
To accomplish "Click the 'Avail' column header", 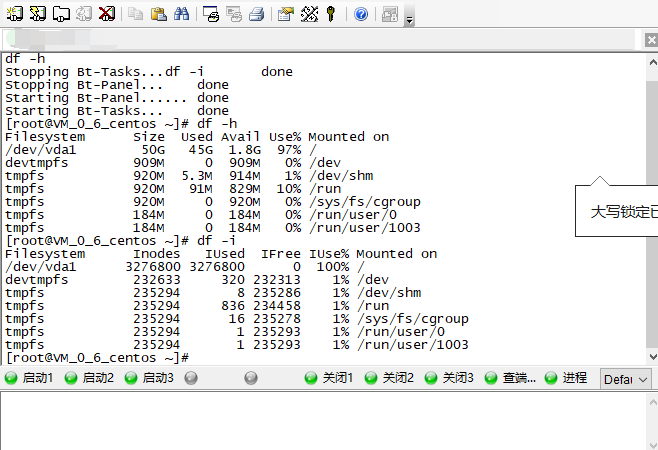I will (240, 137).
